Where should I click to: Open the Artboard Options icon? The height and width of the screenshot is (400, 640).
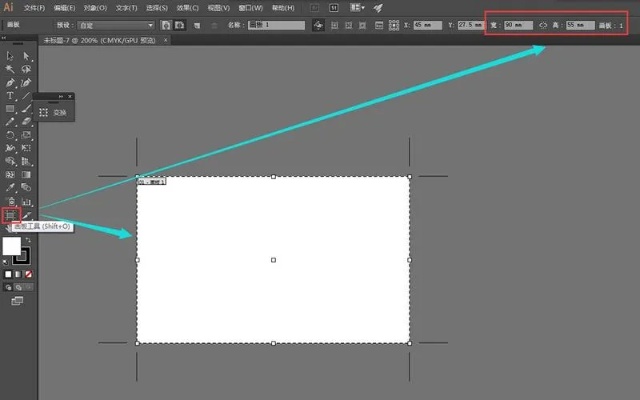coord(379,25)
